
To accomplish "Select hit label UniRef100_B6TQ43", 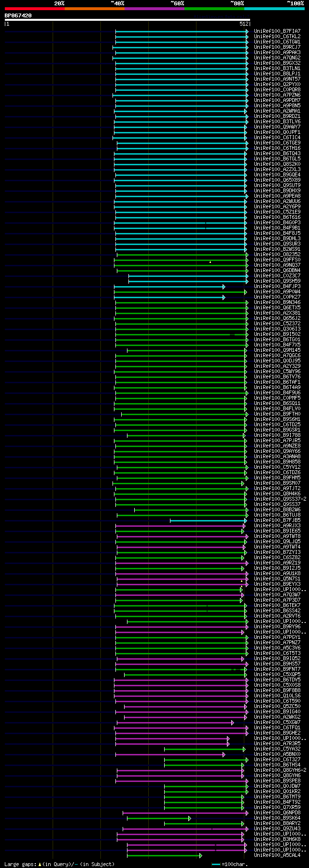I will 277,154.
